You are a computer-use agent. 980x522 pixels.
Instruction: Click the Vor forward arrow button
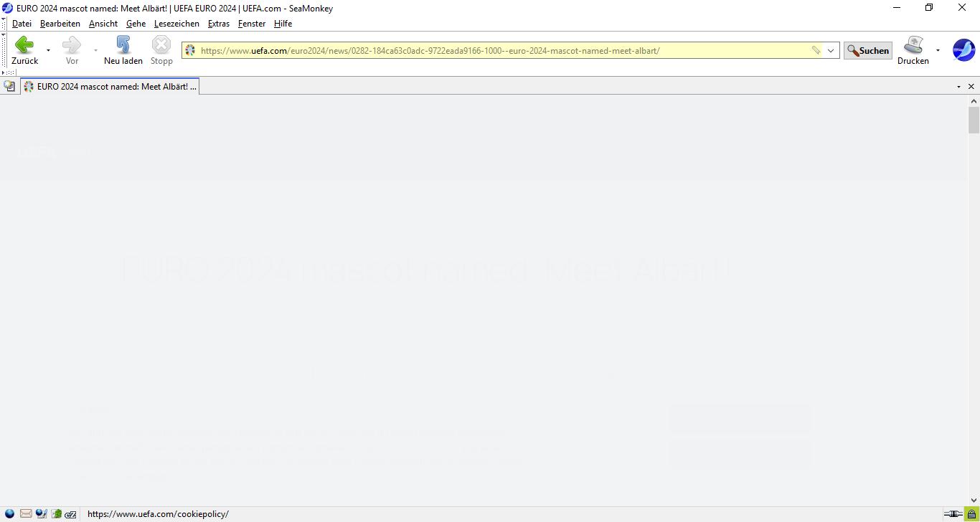72,50
